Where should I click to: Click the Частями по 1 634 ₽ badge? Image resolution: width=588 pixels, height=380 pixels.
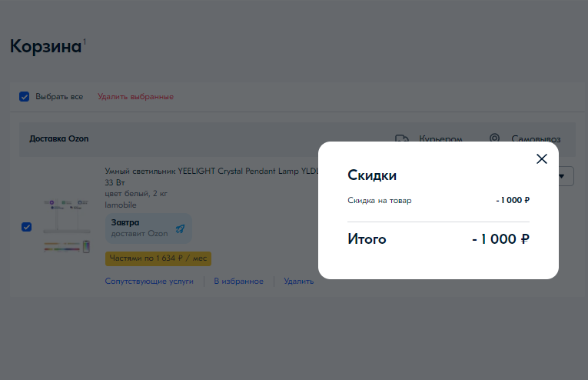point(158,258)
